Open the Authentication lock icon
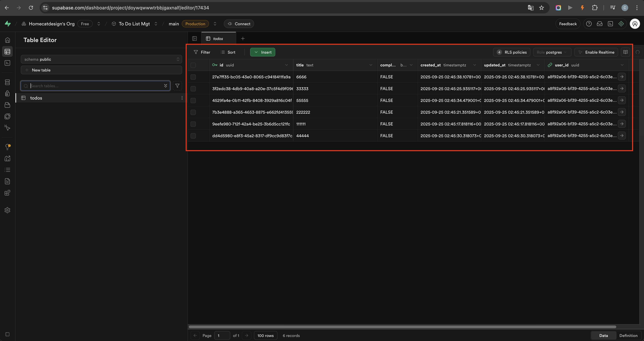This screenshot has height=341, width=644. (8, 93)
